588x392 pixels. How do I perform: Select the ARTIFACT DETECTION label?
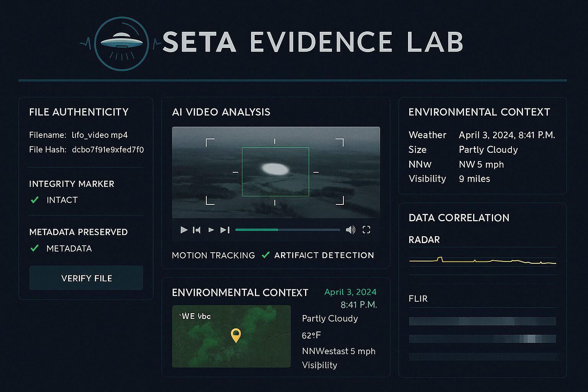pyautogui.click(x=324, y=255)
